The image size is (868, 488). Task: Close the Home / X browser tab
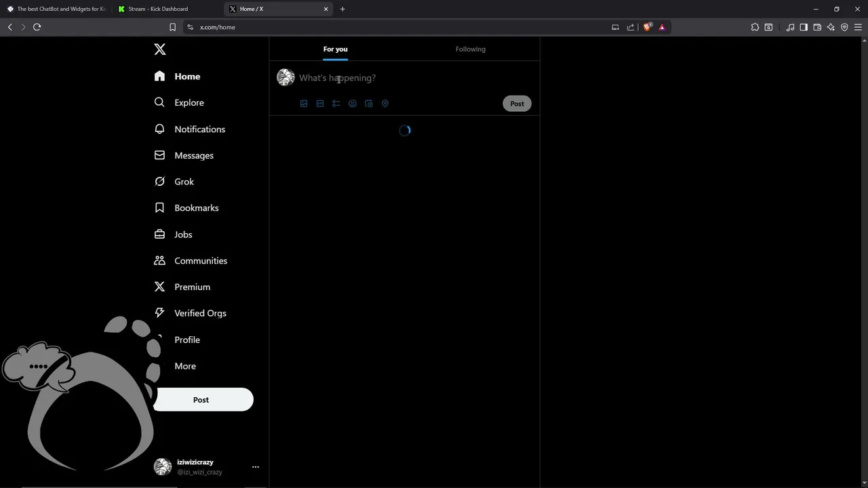pyautogui.click(x=325, y=9)
